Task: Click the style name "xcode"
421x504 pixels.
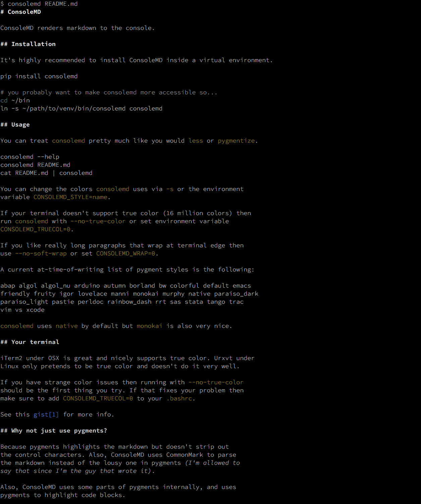Action: point(35,310)
